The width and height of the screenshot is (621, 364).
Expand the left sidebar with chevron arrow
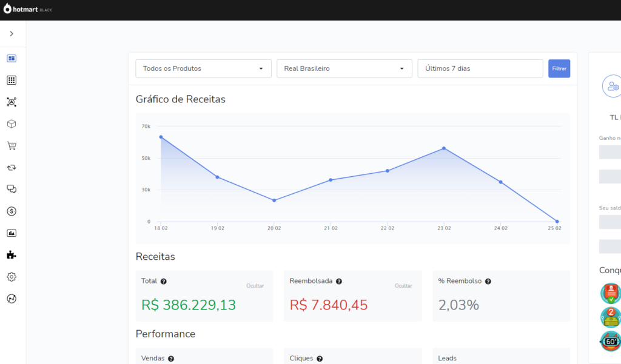(12, 34)
